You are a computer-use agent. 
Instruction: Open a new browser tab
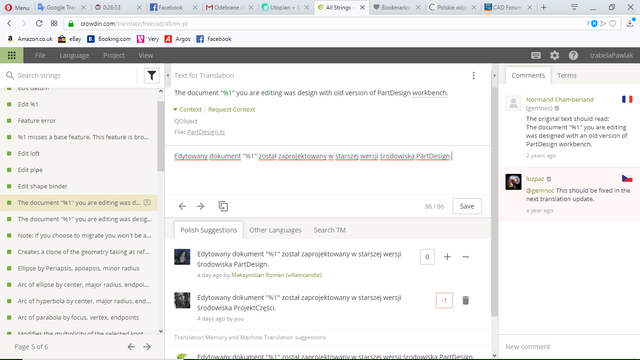[x=544, y=7]
